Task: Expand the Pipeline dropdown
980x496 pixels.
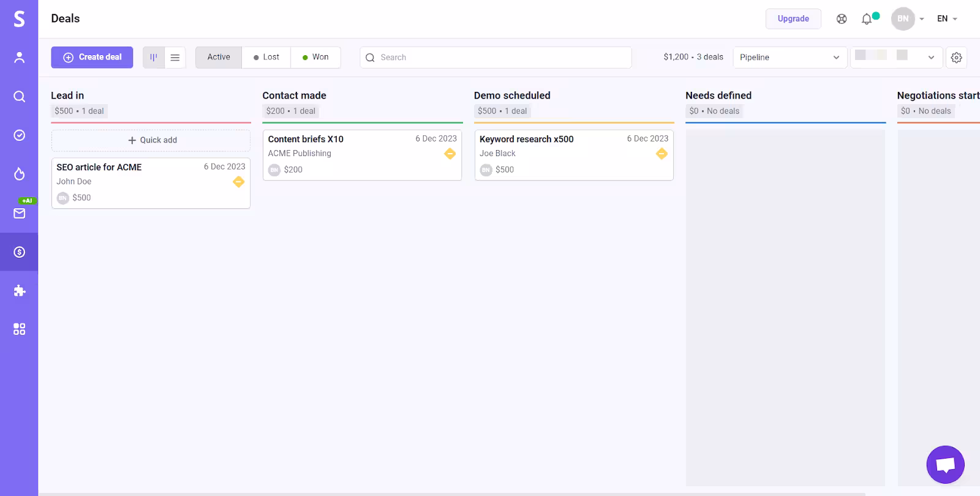Action: 790,58
